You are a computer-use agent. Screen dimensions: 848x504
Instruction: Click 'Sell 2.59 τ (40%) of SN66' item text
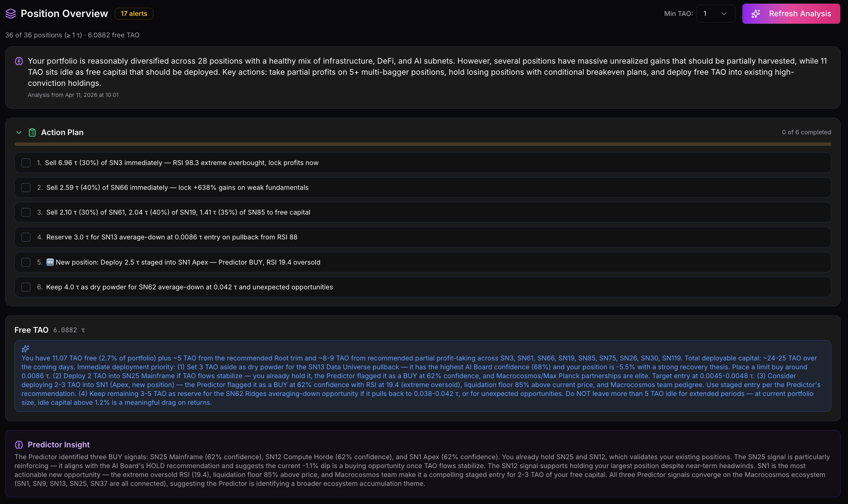point(177,188)
